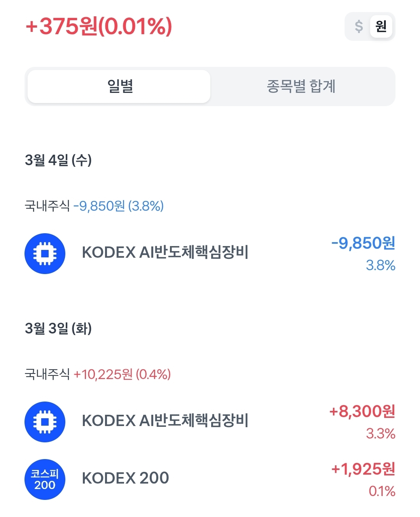The height and width of the screenshot is (517, 420).
Task: Tap 국내주식 +10,225원 (0.4%) summary line
Action: [x=98, y=374]
